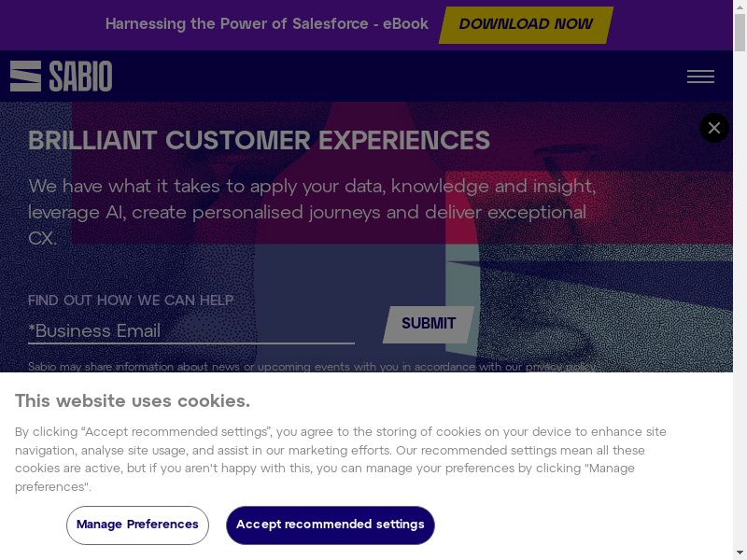
Task: Click the hero paragraph about leveraging AI
Action: 311,212
